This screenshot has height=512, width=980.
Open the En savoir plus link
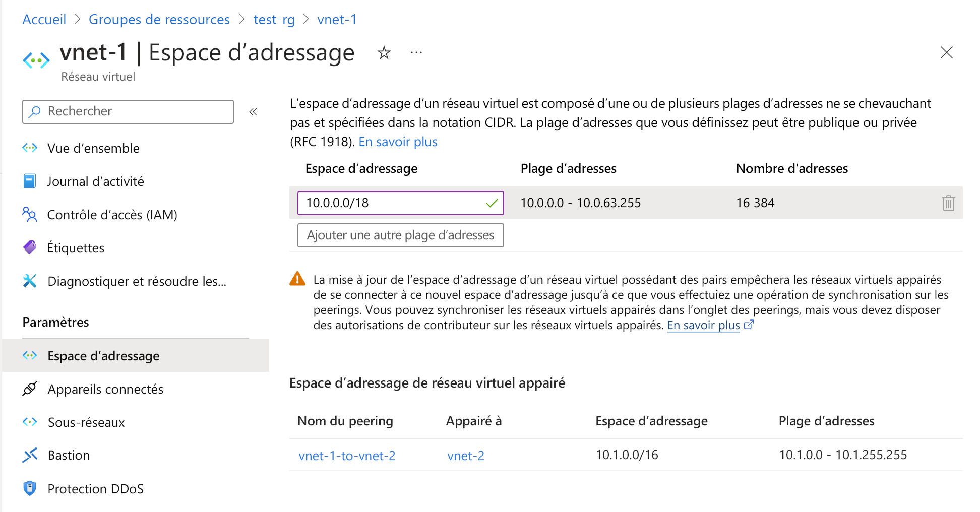[397, 142]
